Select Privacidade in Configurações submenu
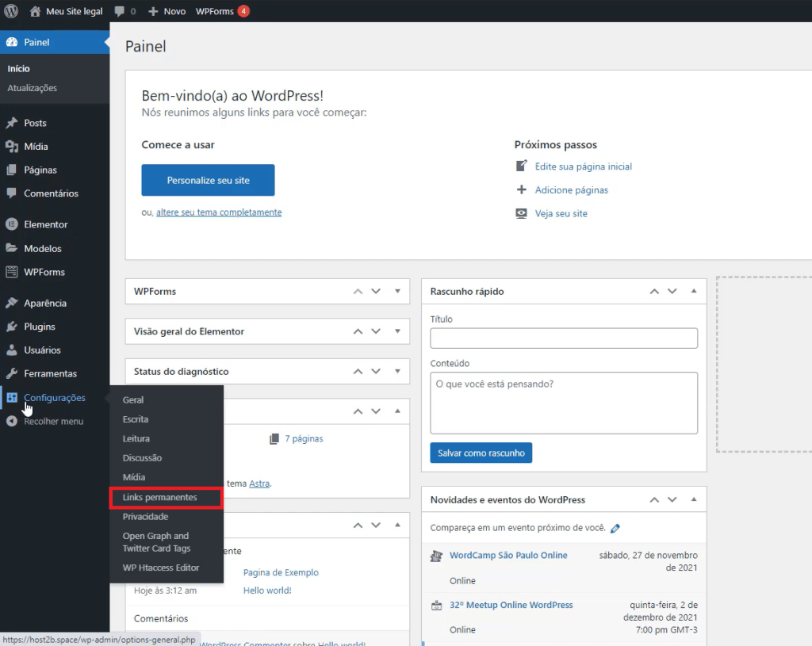812x646 pixels. (x=146, y=517)
